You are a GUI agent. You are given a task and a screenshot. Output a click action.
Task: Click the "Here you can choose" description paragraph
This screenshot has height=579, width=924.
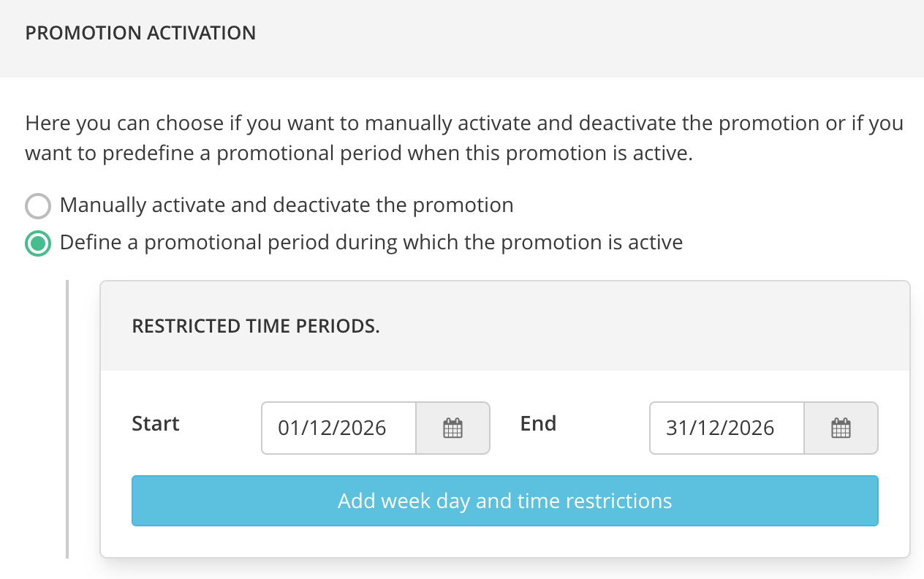[x=464, y=123]
